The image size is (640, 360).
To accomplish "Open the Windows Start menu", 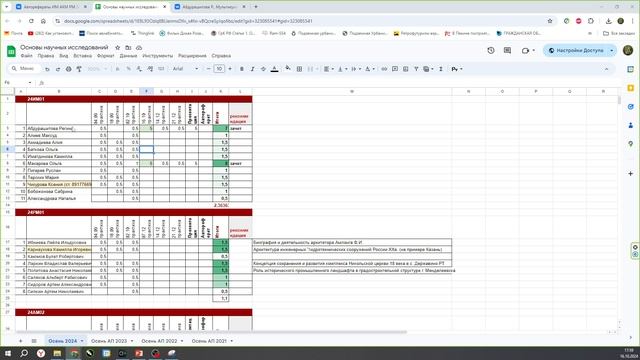I will coord(8,353).
